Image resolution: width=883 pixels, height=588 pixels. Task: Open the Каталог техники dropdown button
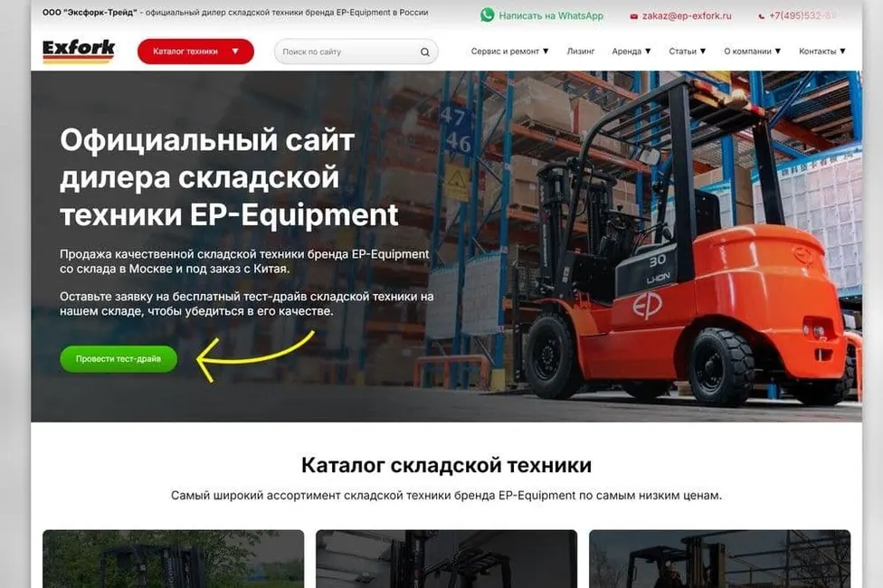tap(195, 52)
